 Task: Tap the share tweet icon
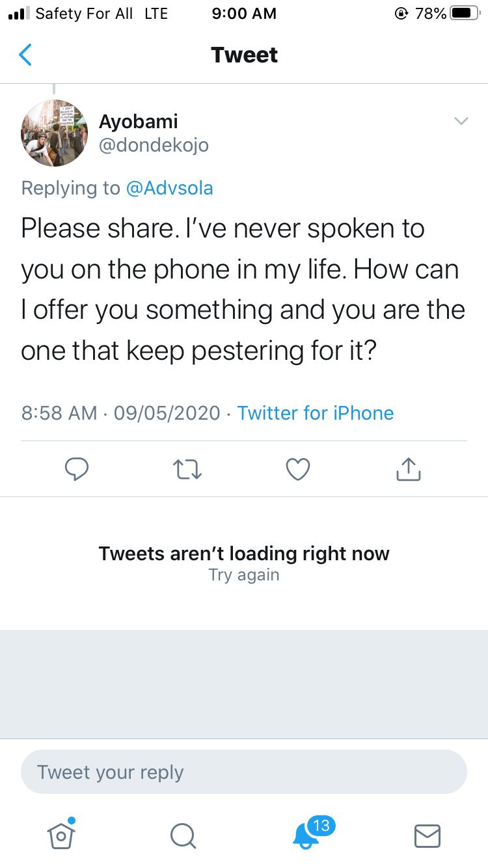tap(408, 469)
